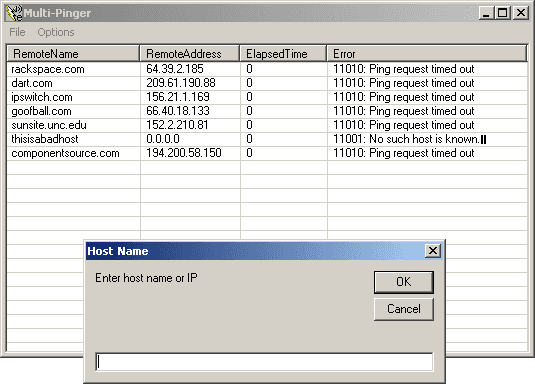The width and height of the screenshot is (535, 384).
Task: Cancel the Host Name dialog
Action: pyautogui.click(x=404, y=309)
